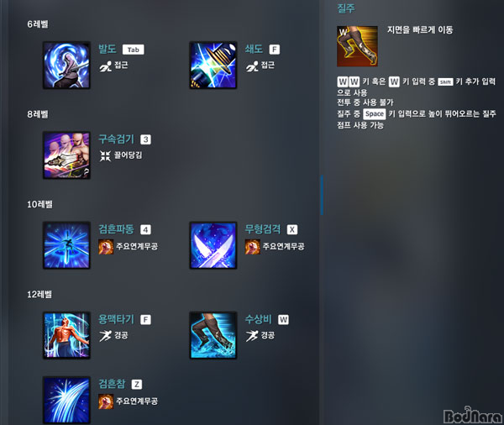
Task: Click the 끌어당김 pull icon under 구속검기
Action: (x=105, y=155)
